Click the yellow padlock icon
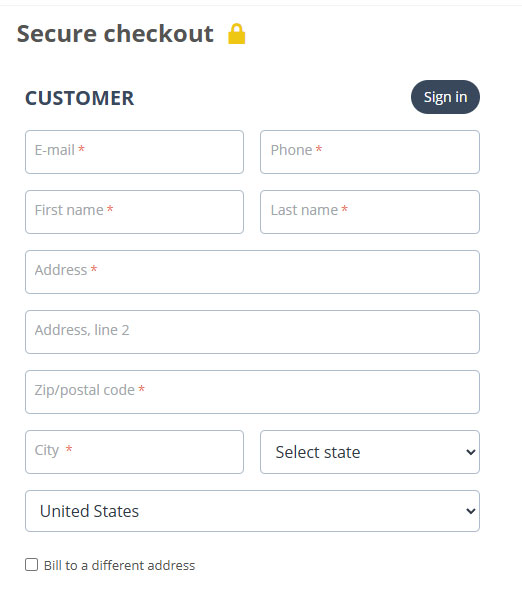Screen dimensions: 522x615 [x=237, y=34]
